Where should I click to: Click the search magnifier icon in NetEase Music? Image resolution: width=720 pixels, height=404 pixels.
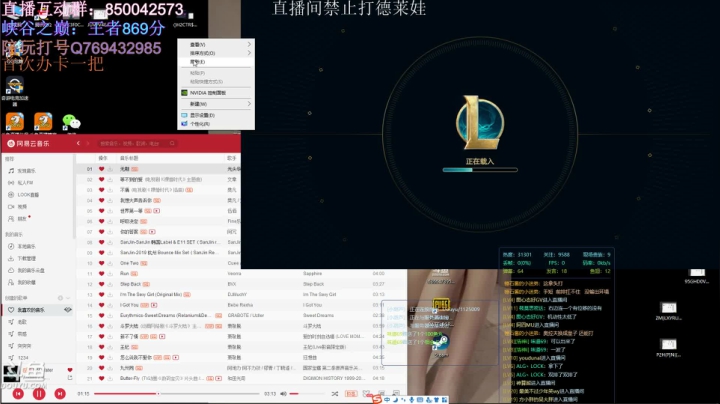pos(172,143)
